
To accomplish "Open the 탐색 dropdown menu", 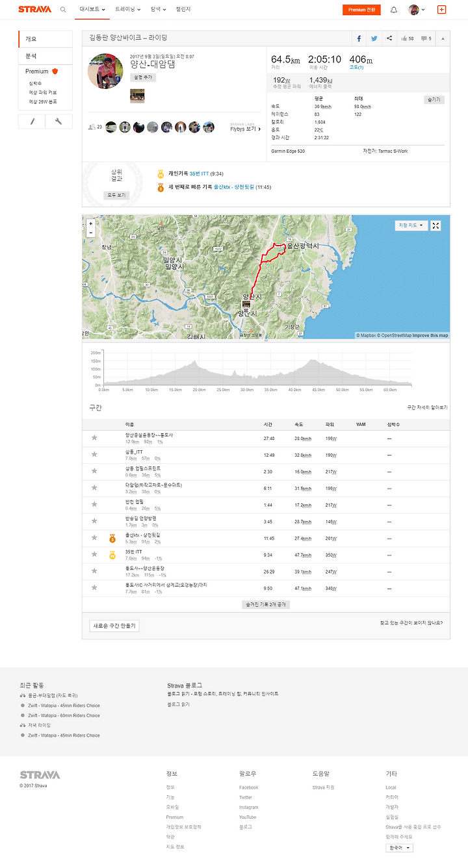I will coord(159,10).
